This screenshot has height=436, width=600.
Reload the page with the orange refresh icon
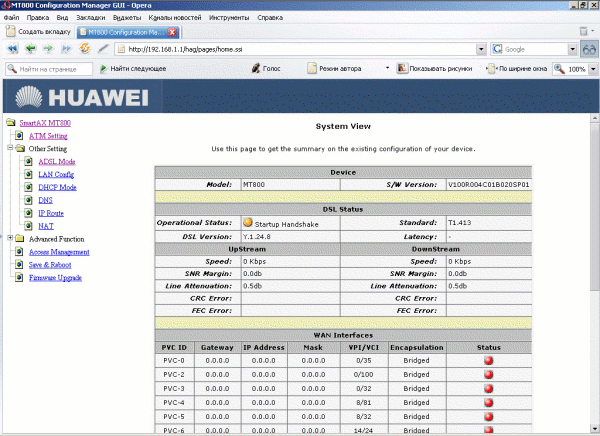click(x=85, y=49)
